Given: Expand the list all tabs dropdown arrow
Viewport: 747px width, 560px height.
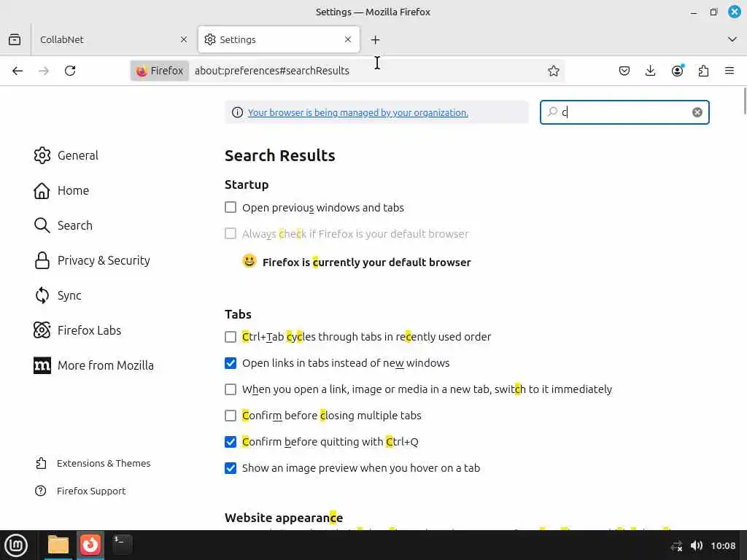Looking at the screenshot, I should click(732, 39).
